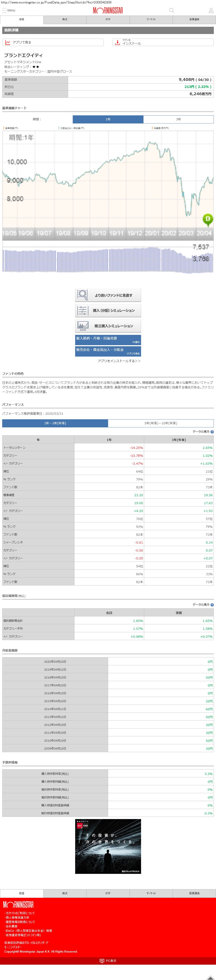This screenshot has height=980, width=216.
Task: Open 投信 in the footer navigation tabs
Action: (22, 893)
